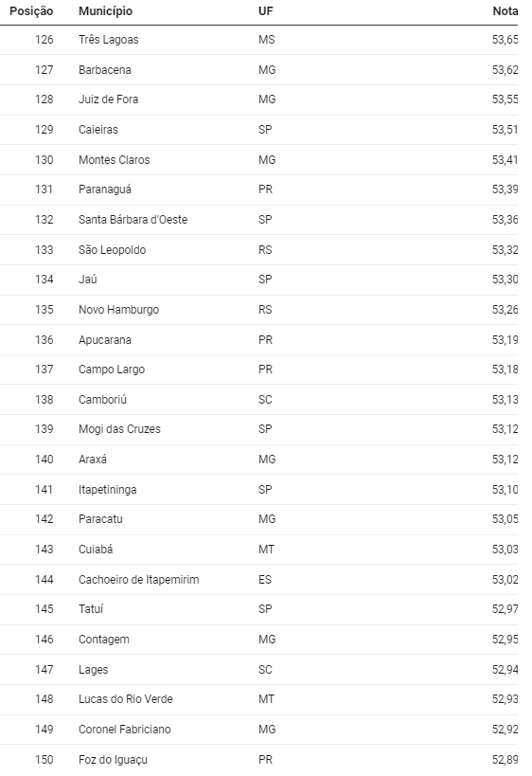Click on Santa Bárbara d'Oeste
This screenshot has width=532, height=776.
pyautogui.click(x=133, y=220)
